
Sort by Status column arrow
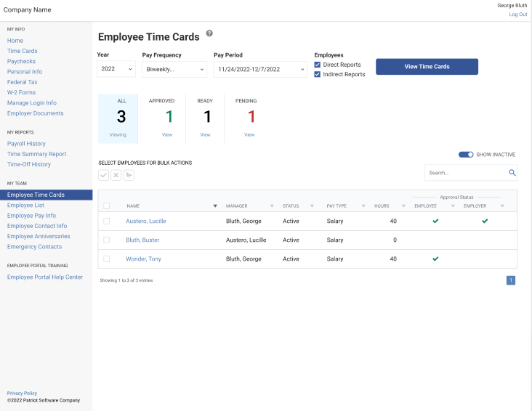[x=312, y=206]
